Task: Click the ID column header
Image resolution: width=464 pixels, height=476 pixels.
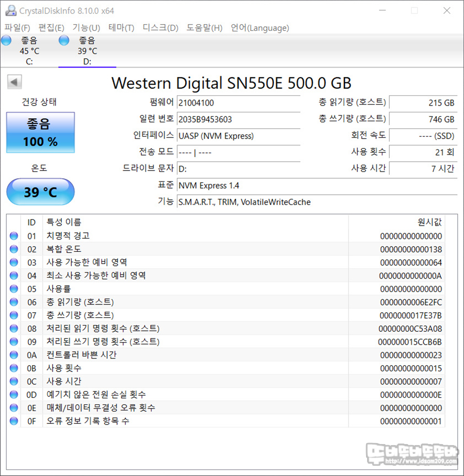Action: 31,222
